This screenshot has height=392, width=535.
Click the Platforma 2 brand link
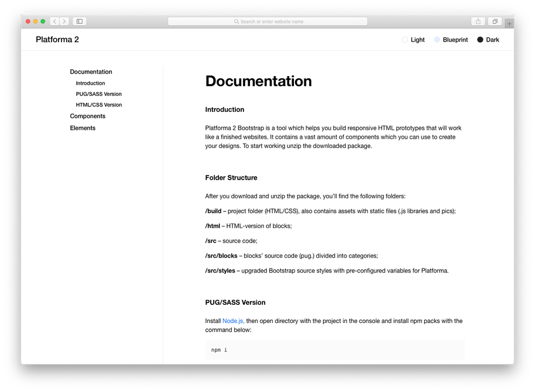click(x=57, y=39)
